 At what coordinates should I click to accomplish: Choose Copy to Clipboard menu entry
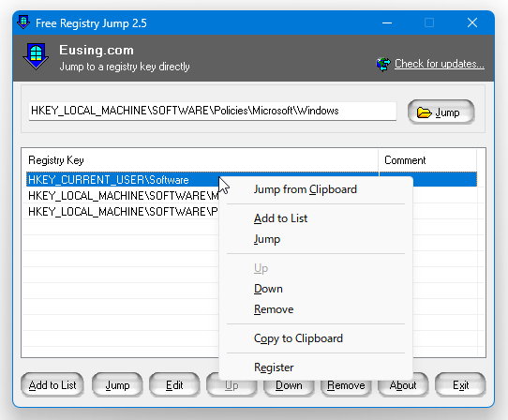[316, 338]
